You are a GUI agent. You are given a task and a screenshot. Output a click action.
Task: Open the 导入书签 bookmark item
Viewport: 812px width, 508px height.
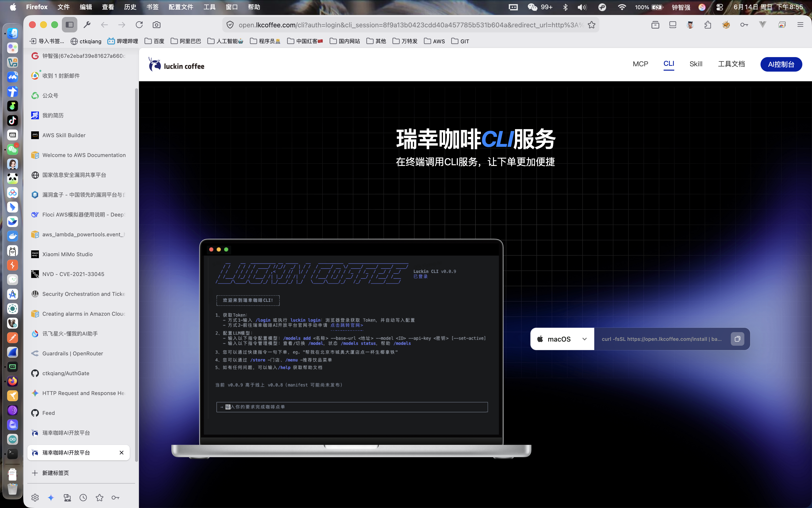[x=47, y=41]
